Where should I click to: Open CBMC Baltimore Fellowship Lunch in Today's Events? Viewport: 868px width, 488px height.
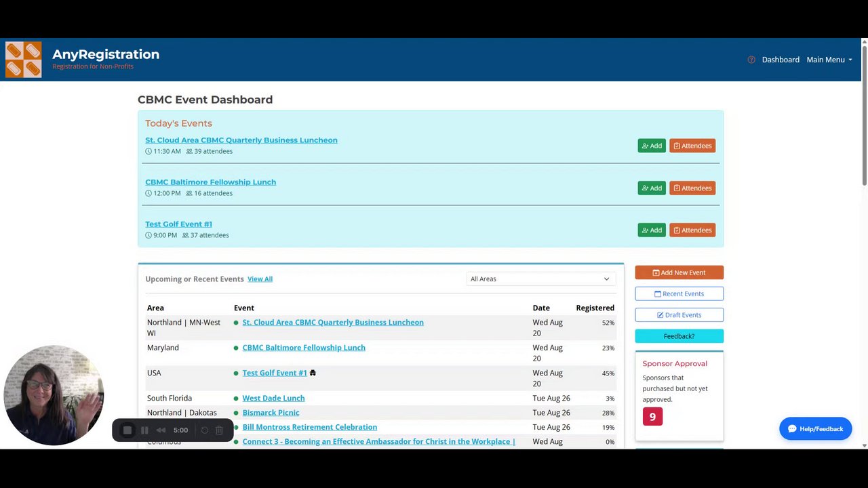click(x=210, y=182)
